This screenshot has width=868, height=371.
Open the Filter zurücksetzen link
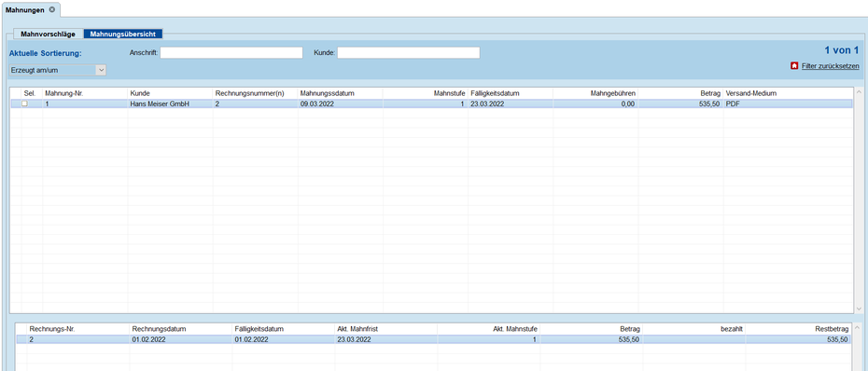coord(831,66)
